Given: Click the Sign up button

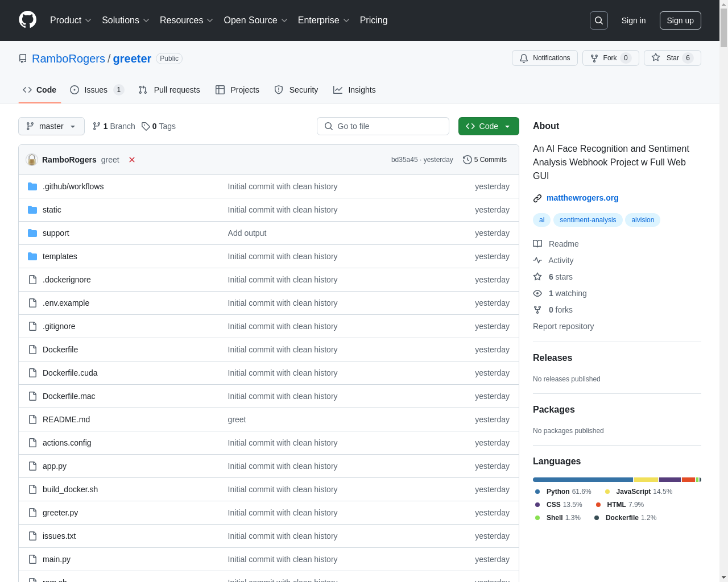Looking at the screenshot, I should 680,20.
